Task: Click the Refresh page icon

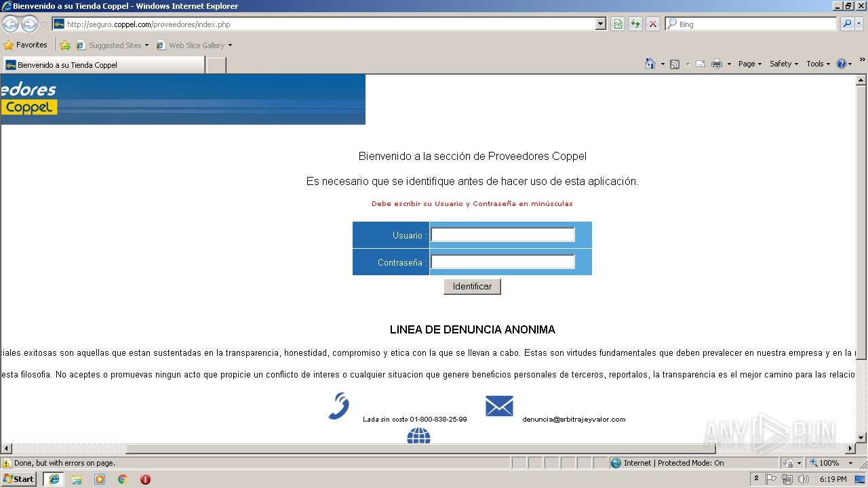Action: coord(635,24)
